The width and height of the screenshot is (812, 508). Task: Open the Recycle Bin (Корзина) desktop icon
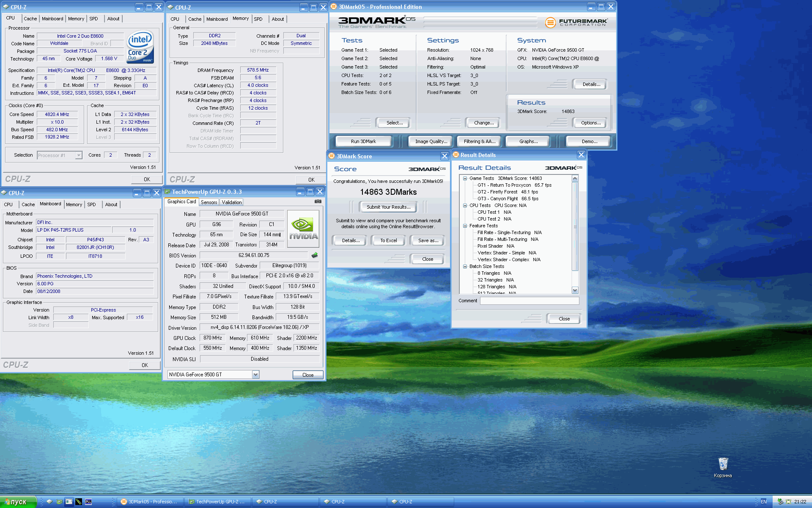coord(723,467)
